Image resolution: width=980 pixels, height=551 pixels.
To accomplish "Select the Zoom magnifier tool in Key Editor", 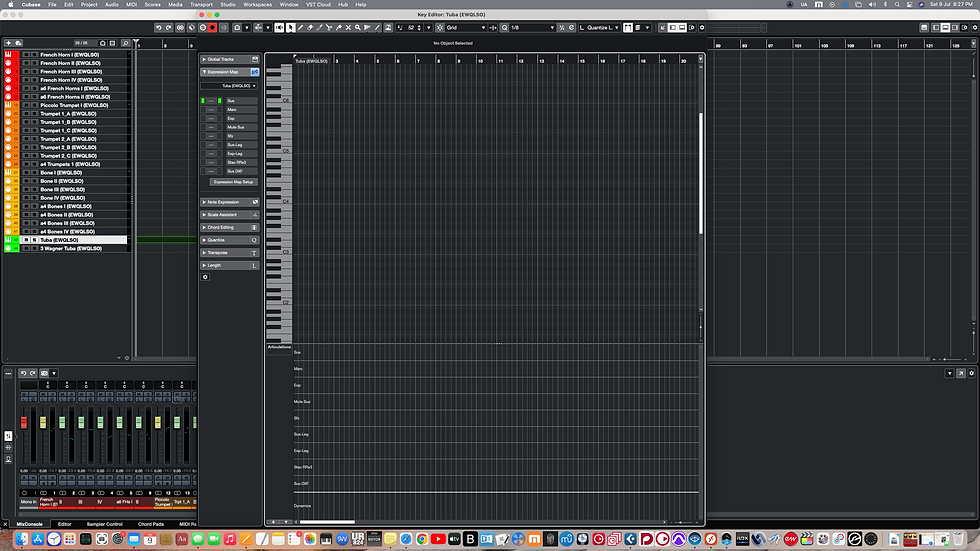I will pos(358,27).
